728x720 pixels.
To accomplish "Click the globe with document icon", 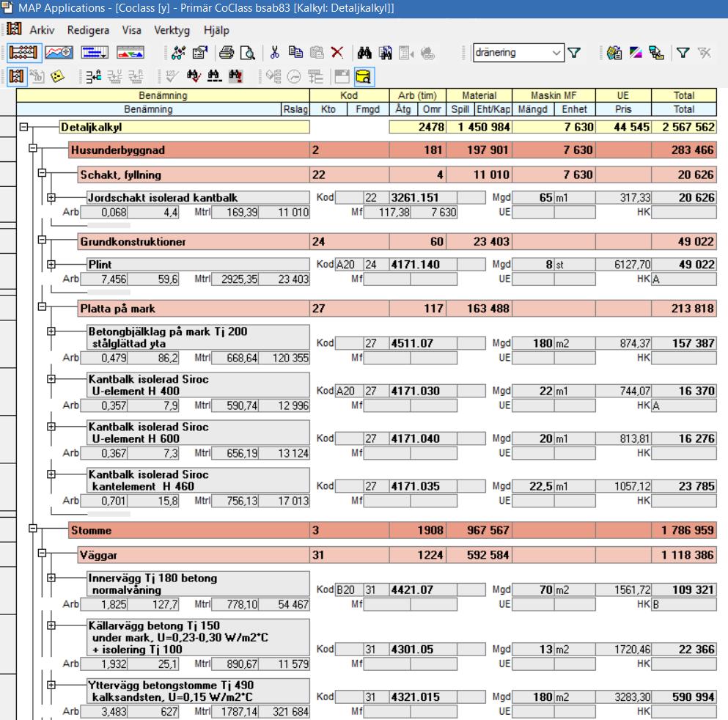I will (614, 53).
